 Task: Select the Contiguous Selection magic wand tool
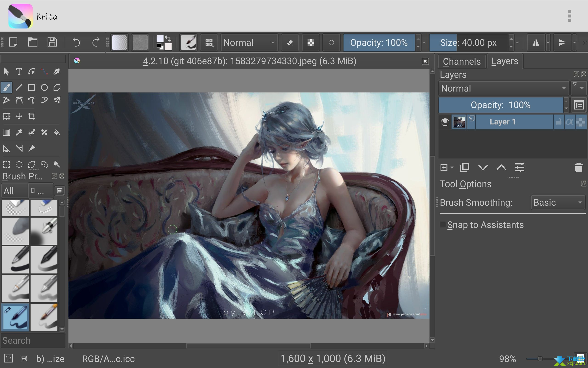coord(57,164)
